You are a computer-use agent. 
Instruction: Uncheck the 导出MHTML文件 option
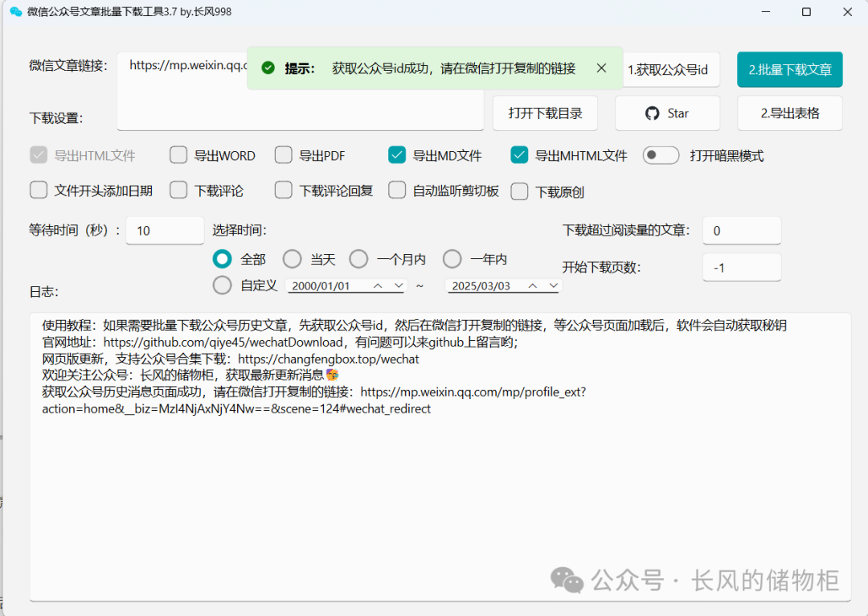519,155
